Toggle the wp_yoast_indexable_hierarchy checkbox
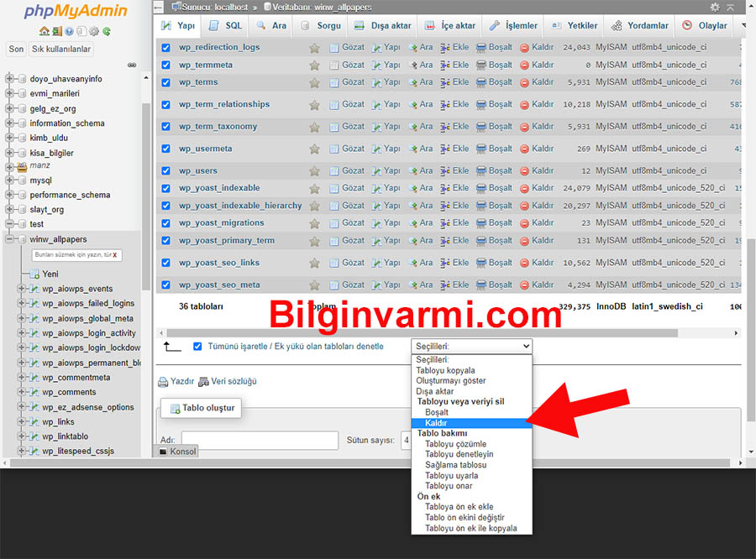 (165, 206)
